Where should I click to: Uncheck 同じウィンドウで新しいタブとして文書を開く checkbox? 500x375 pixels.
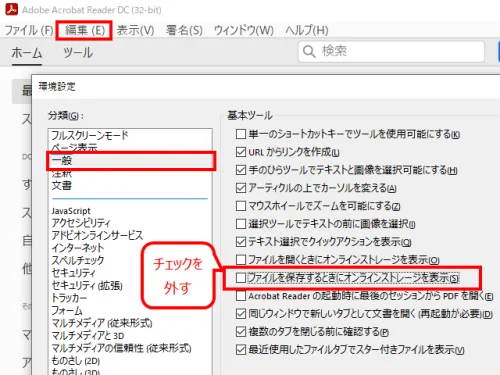click(x=241, y=314)
